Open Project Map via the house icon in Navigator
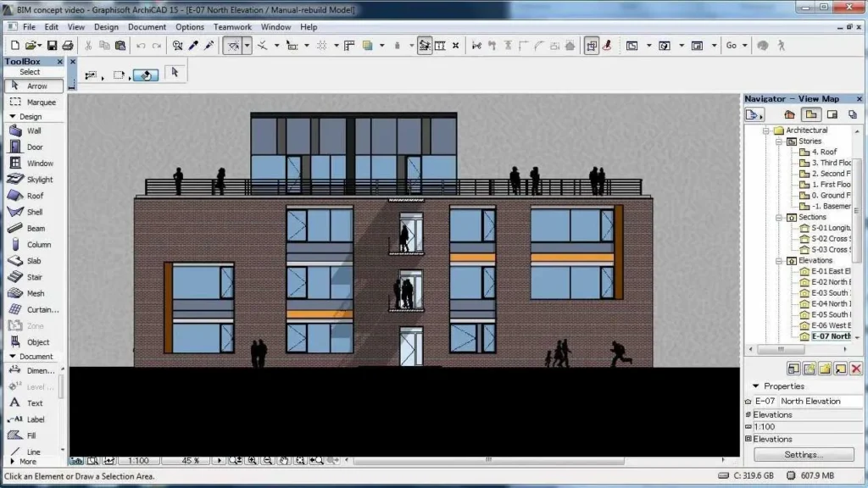Viewport: 868px width, 488px height. click(790, 114)
